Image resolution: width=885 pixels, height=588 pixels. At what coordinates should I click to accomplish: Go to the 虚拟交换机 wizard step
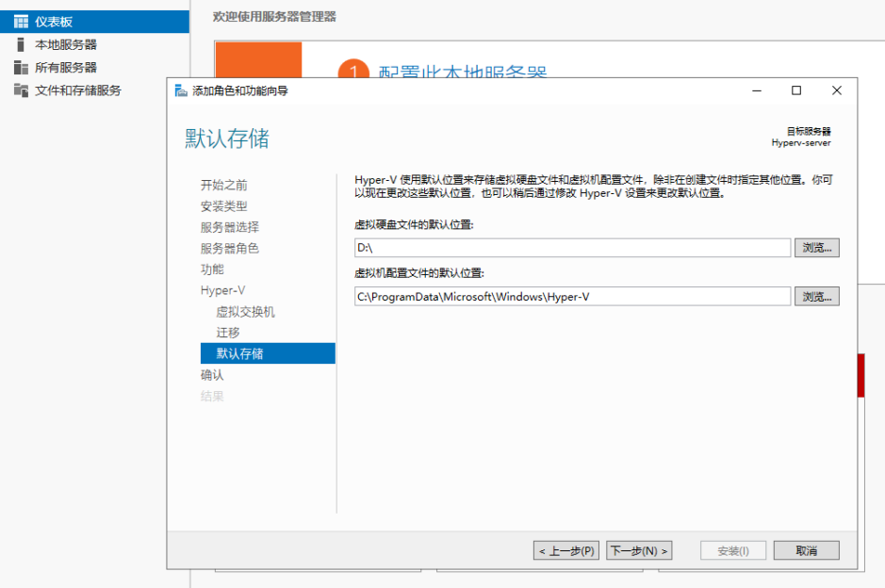pos(246,312)
